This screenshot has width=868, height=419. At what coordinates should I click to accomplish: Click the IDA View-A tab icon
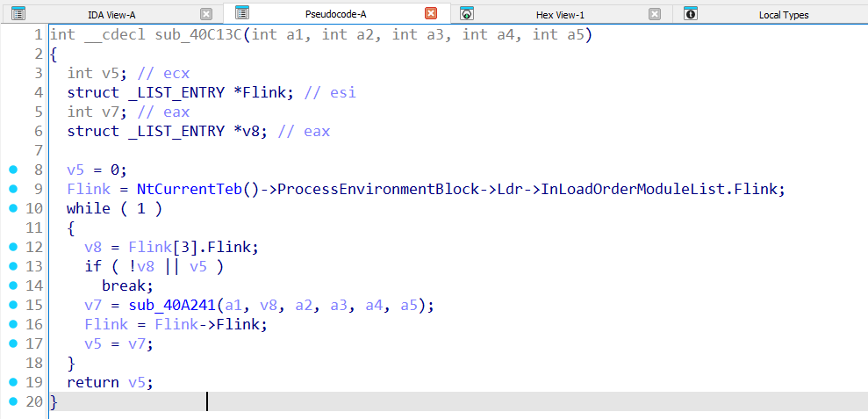point(18,14)
